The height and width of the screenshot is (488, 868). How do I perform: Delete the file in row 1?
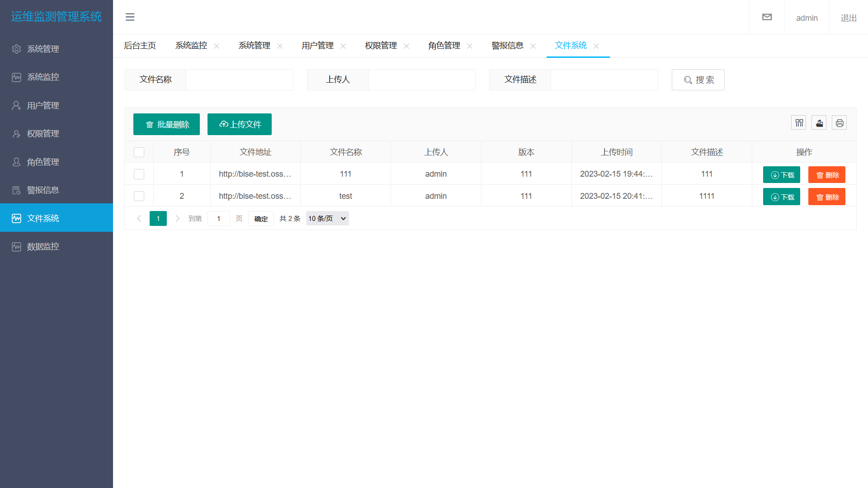(827, 175)
